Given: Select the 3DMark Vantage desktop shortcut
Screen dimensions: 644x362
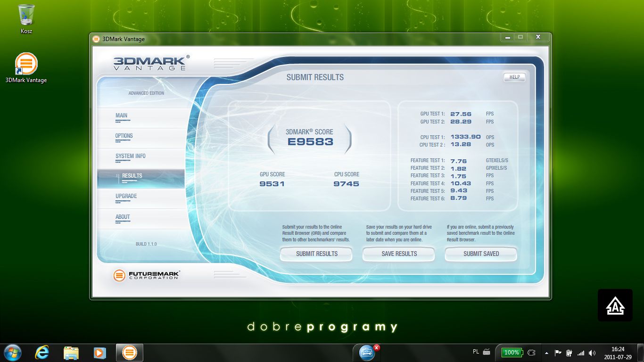Looking at the screenshot, I should pos(26,68).
